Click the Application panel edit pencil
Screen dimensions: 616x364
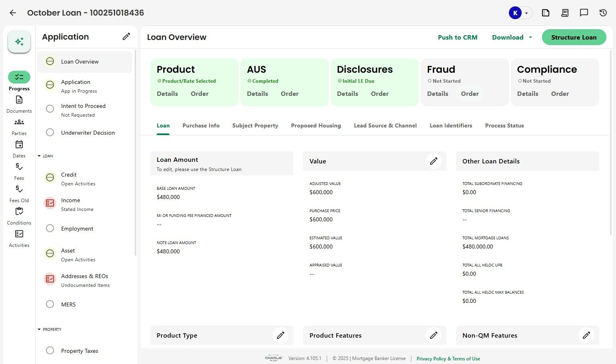(x=126, y=37)
